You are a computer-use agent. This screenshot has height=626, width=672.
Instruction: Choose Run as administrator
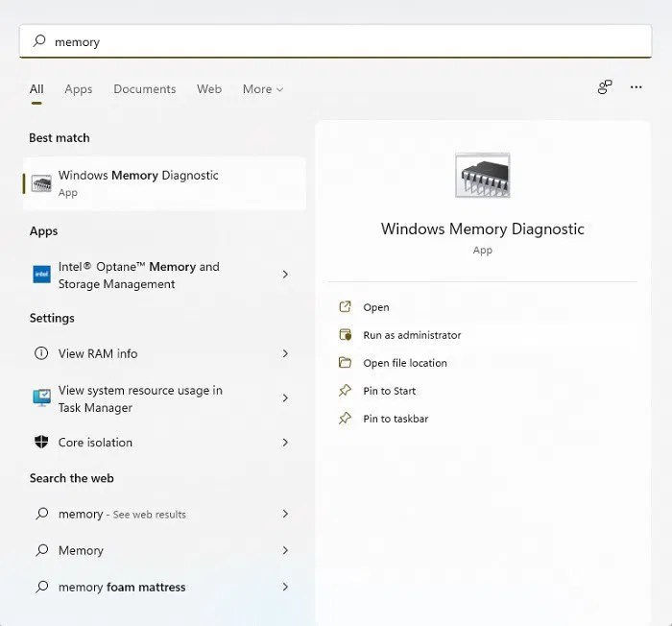[412, 335]
